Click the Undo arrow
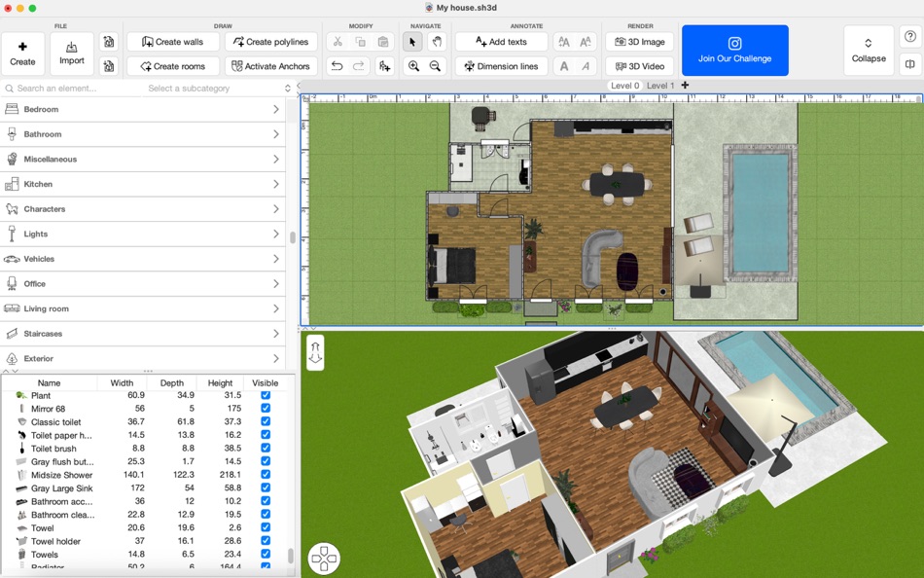The width and height of the screenshot is (924, 578). click(x=338, y=66)
